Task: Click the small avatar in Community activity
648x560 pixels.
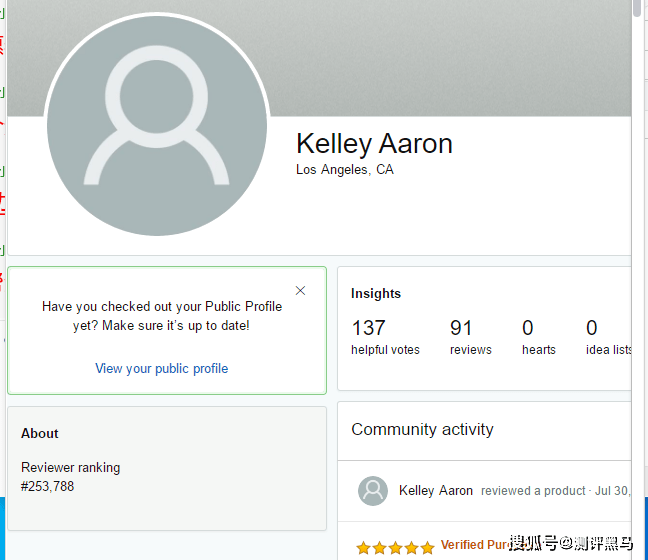Action: (373, 490)
